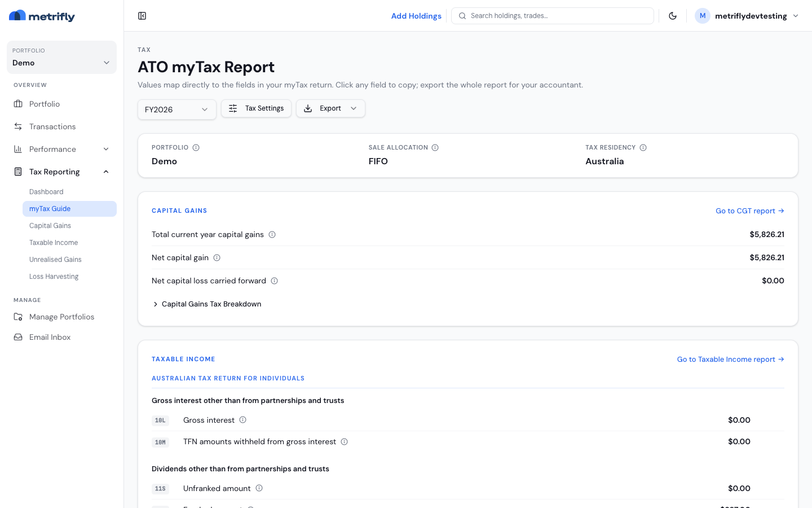Click Tax Settings button
Screen dimensions: 812x508
pyautogui.click(x=256, y=108)
